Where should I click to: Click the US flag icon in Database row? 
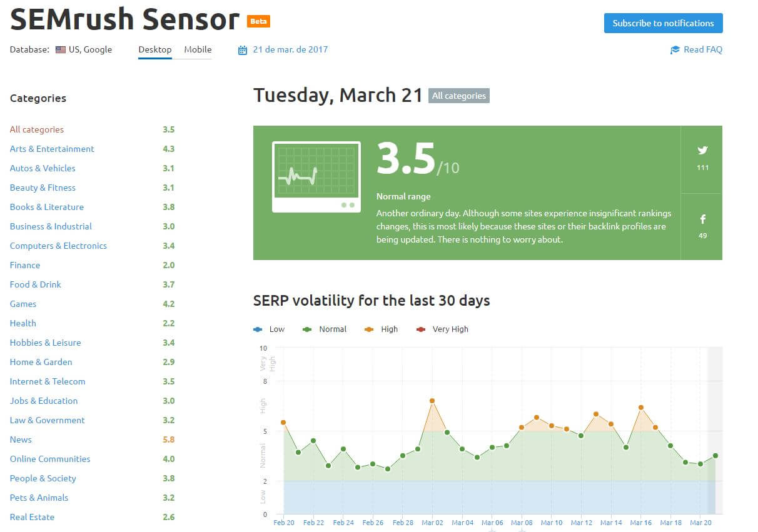pos(60,49)
